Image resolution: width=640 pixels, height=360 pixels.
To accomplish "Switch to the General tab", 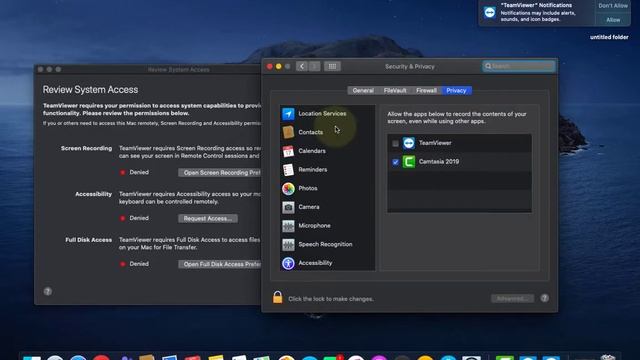I will 363,91.
